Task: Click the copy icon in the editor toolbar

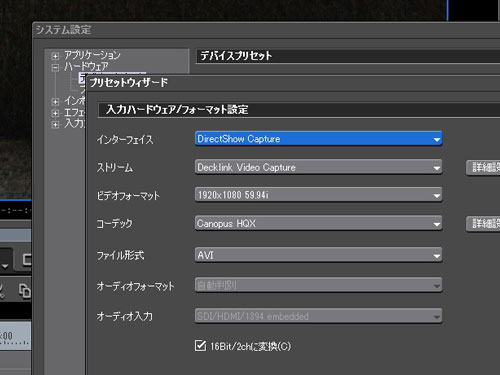Action: [x=24, y=290]
